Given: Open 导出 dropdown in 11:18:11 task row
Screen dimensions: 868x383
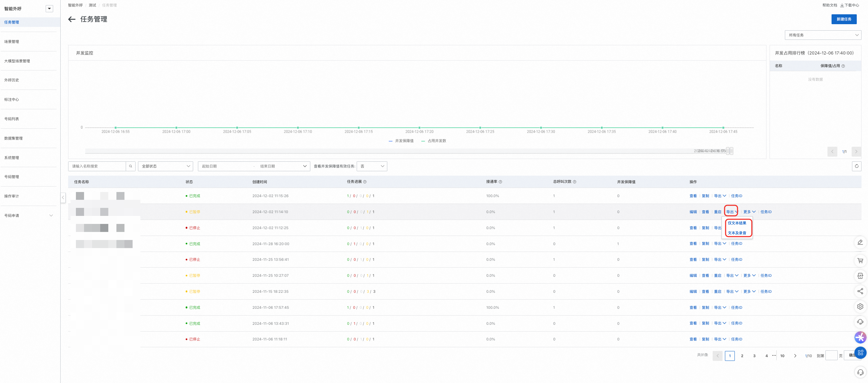Looking at the screenshot, I should (720, 339).
